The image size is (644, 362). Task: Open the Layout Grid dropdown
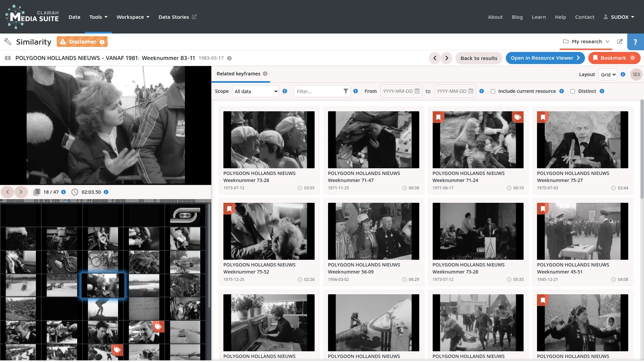pos(607,74)
